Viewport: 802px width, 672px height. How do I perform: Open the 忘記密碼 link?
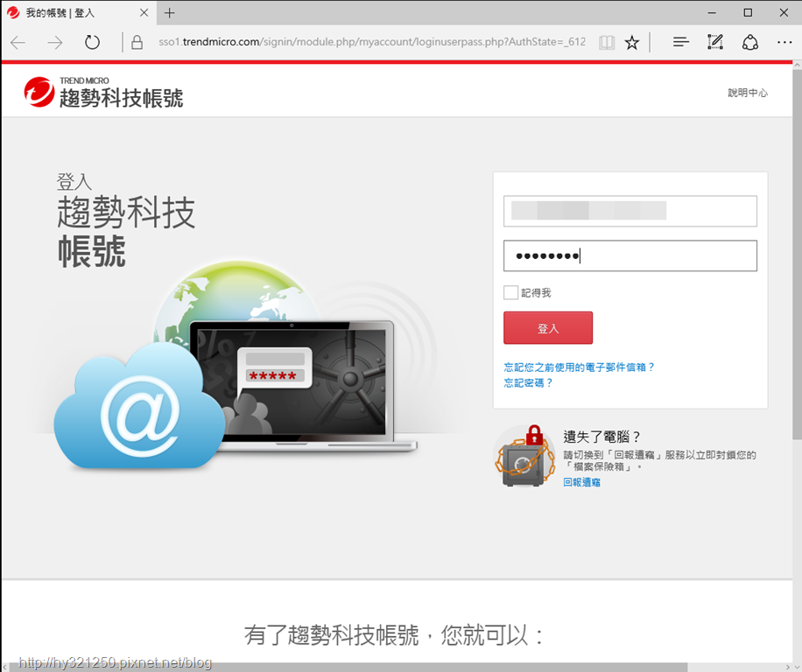pyautogui.click(x=528, y=382)
